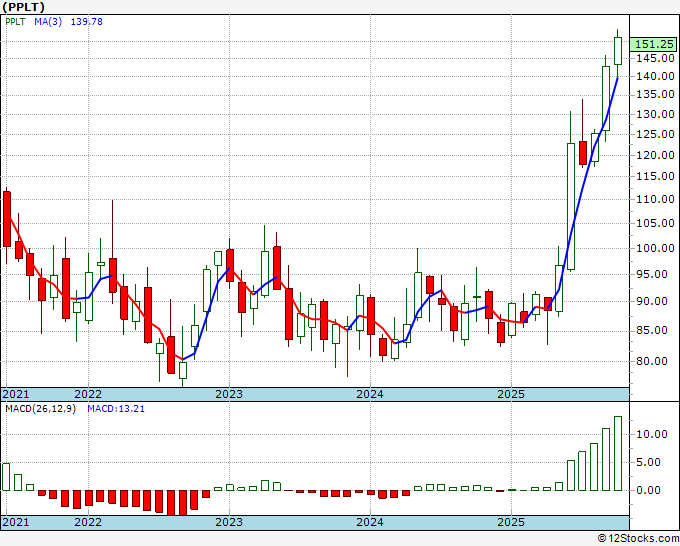Viewport: 680px width, 546px height.
Task: Click the 145.00 price axis label
Action: 655,58
